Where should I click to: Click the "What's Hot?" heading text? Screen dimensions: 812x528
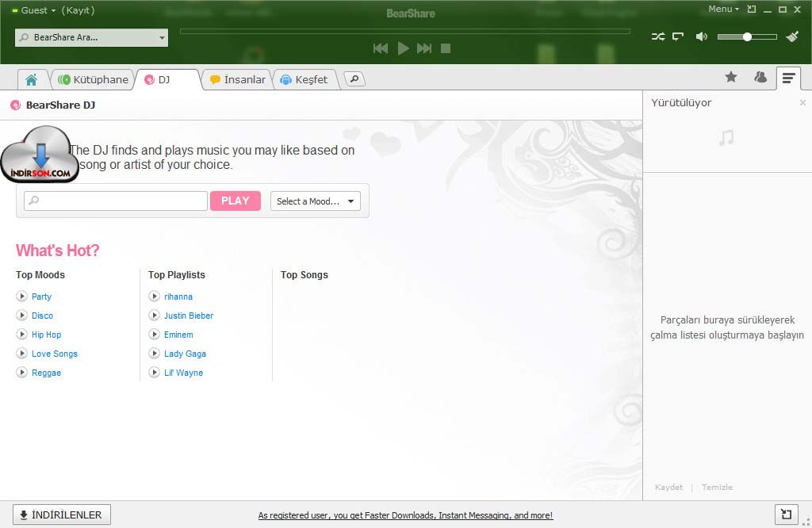click(x=57, y=251)
